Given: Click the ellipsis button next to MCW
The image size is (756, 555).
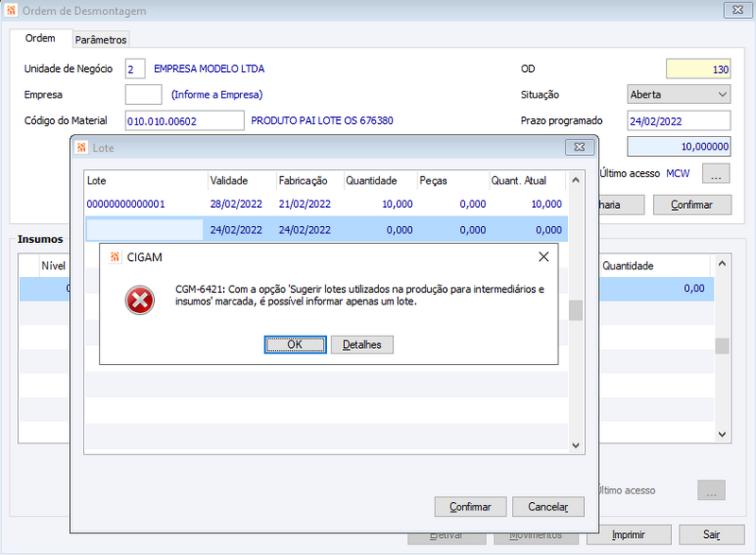Looking at the screenshot, I should click(x=716, y=174).
